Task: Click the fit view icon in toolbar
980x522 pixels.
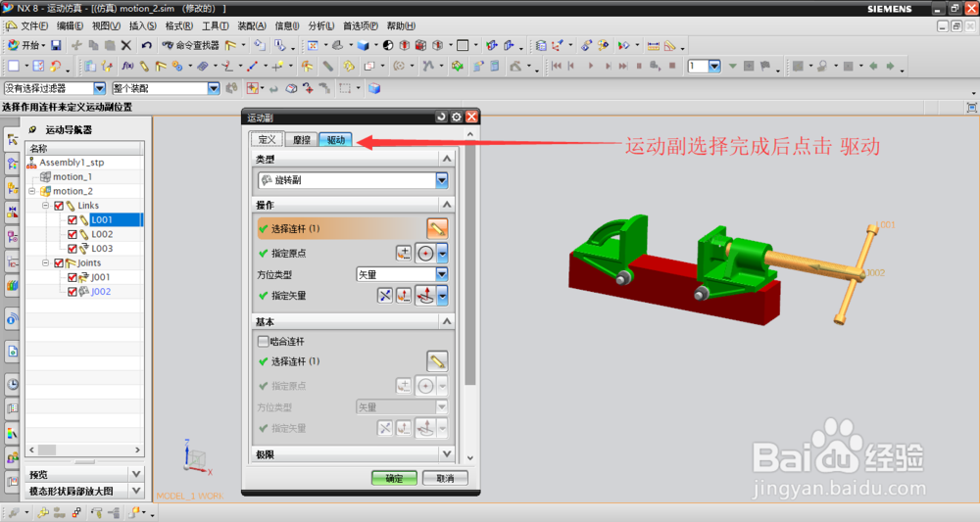Action: point(313,45)
